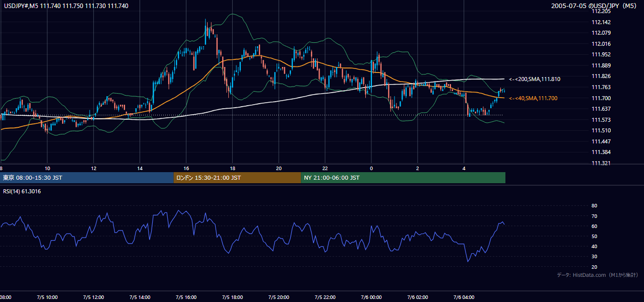Image resolution: width=644 pixels, height=302 pixels.
Task: Click the RSI(14) 61.3016 indicator label
Action: point(22,191)
